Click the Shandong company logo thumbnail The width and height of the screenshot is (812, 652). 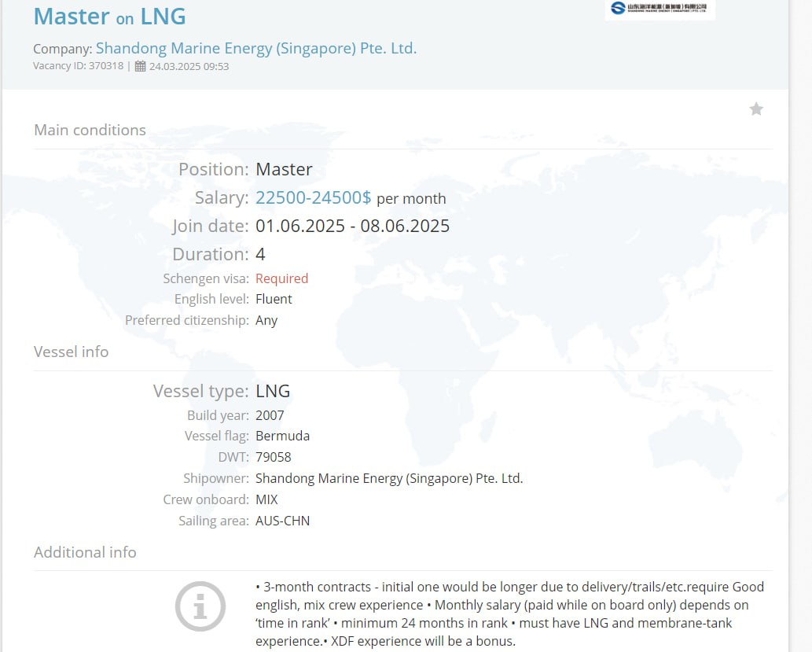[x=660, y=9]
